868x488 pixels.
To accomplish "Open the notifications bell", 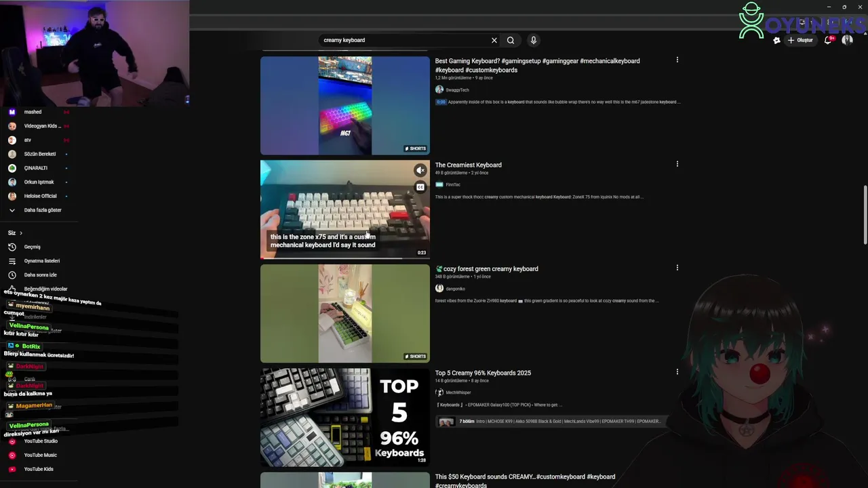I will [x=828, y=40].
